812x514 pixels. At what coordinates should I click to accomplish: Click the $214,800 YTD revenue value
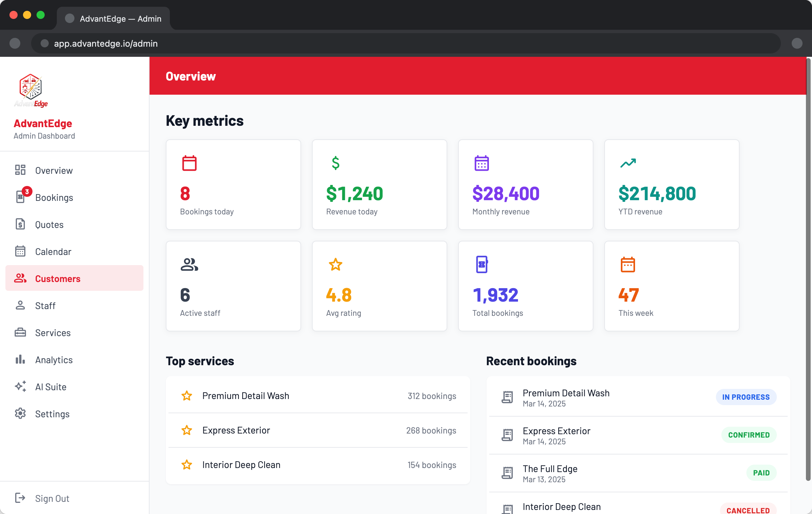click(x=657, y=193)
